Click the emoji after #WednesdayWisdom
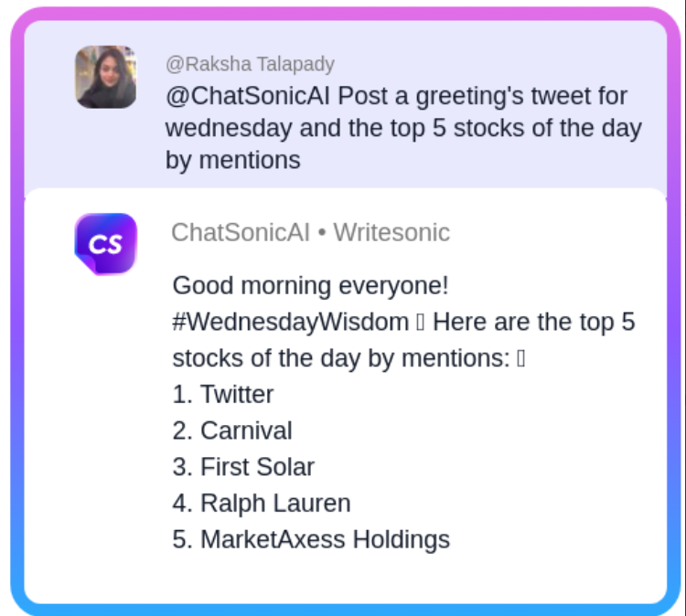Image resolution: width=686 pixels, height=616 pixels. 420,323
